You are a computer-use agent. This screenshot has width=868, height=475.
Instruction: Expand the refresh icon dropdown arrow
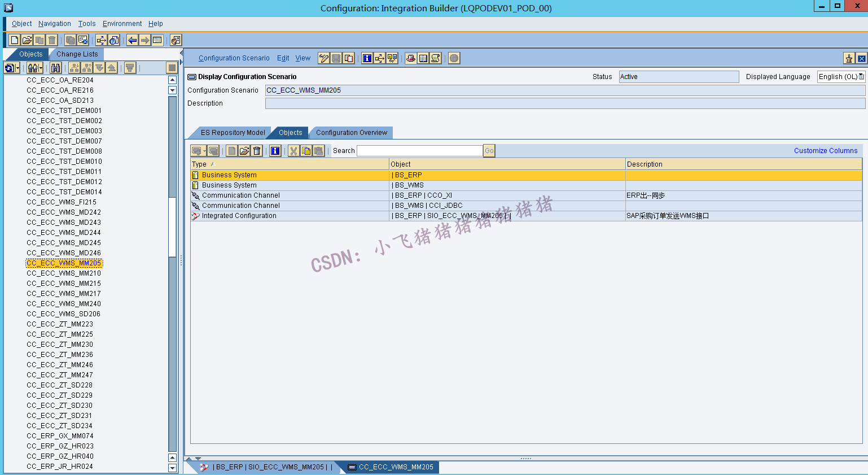pyautogui.click(x=17, y=68)
